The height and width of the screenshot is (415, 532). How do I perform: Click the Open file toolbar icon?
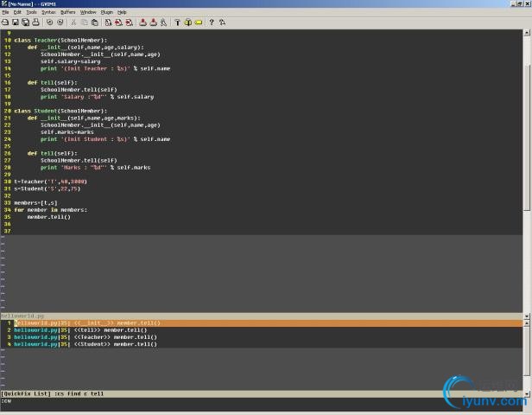pyautogui.click(x=6, y=22)
